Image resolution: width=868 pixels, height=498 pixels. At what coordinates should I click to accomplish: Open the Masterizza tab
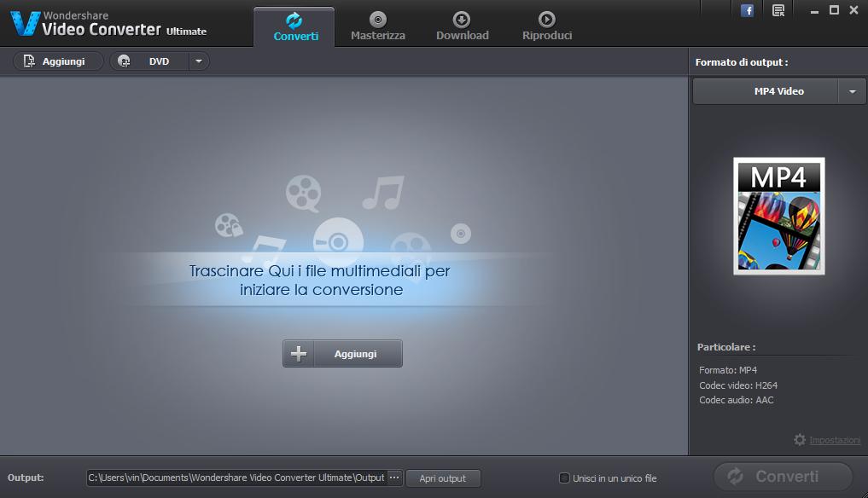377,27
